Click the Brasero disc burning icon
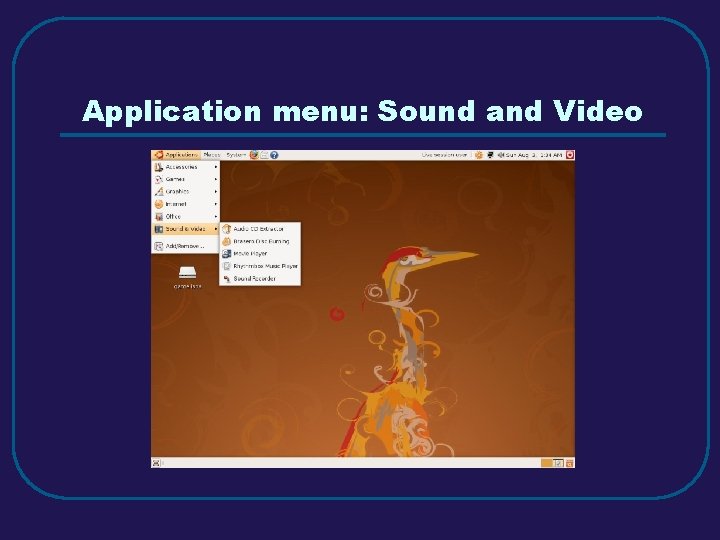The height and width of the screenshot is (540, 720). pyautogui.click(x=226, y=241)
